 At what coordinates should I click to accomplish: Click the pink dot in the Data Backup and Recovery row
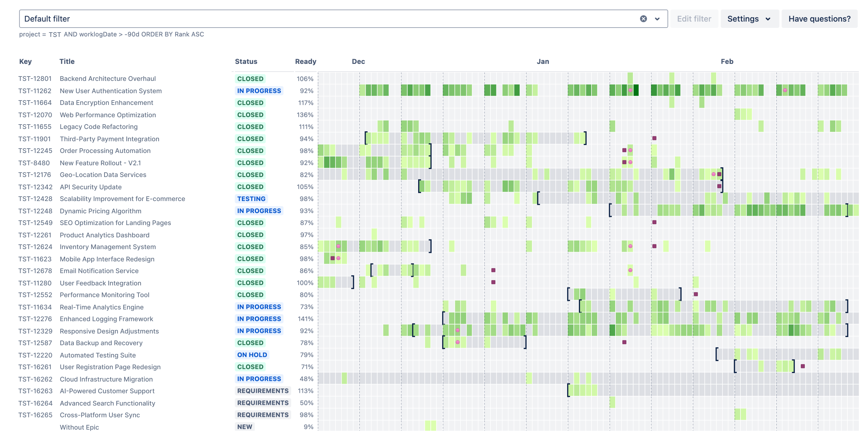click(457, 343)
